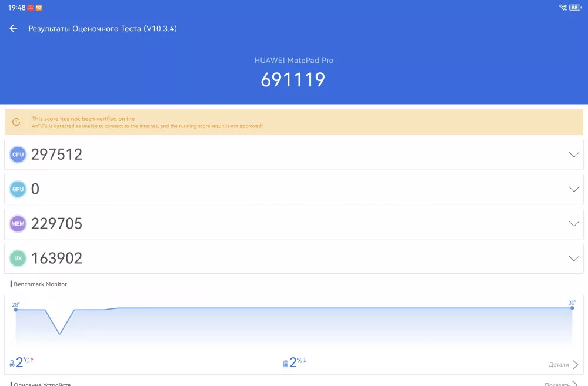Tap the MEM score badge icon

click(18, 224)
